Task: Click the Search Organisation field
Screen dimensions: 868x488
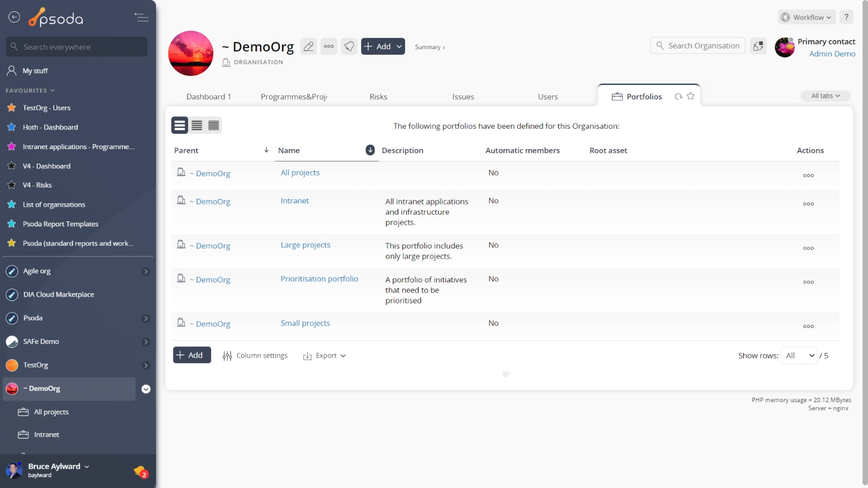Action: [698, 46]
